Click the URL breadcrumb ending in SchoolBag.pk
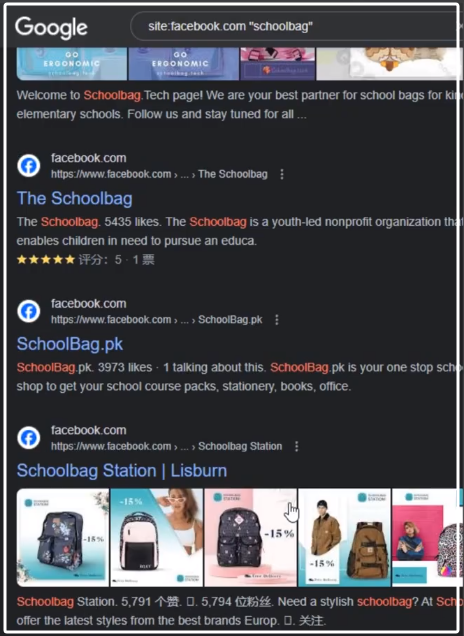This screenshot has height=636, width=464. [x=157, y=320]
